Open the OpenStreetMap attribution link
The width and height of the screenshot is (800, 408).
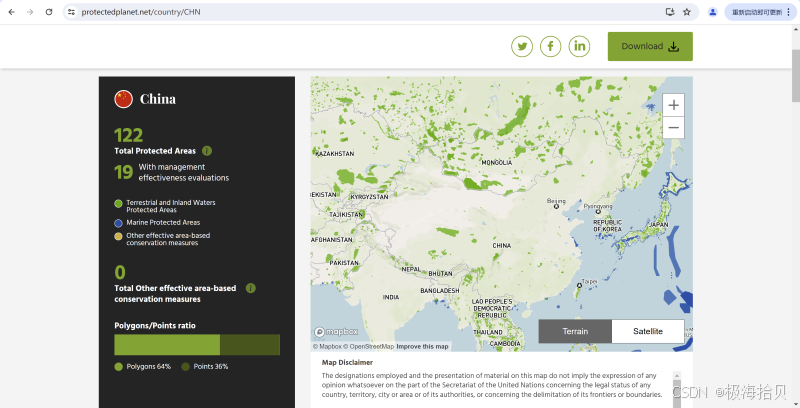pyautogui.click(x=368, y=346)
